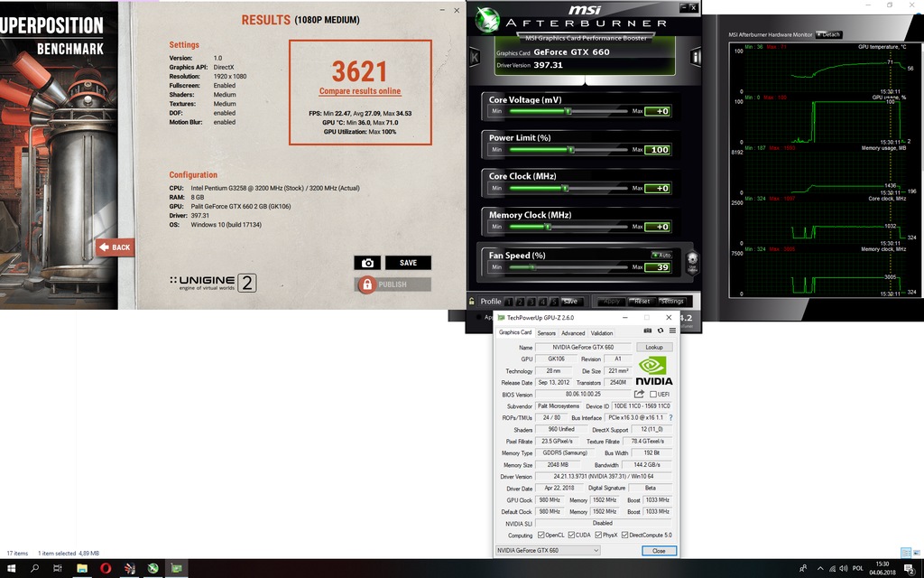Adjust the Fan Speed slider
This screenshot has height=578, width=924.
(568, 267)
